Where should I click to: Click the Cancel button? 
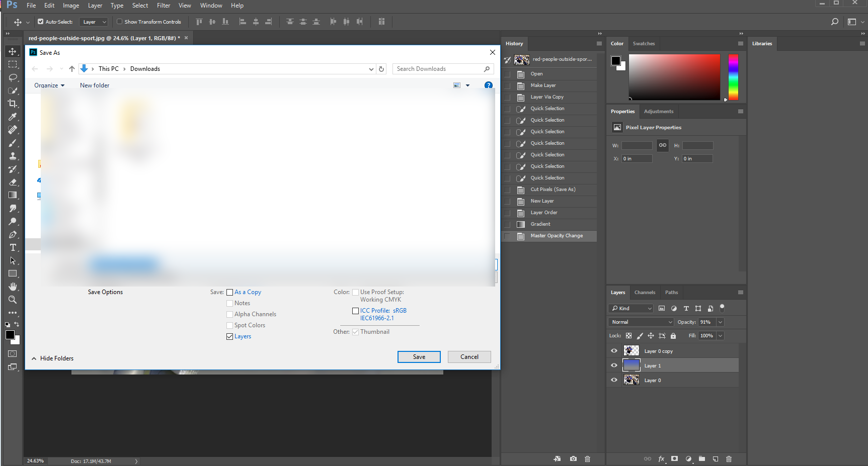pos(469,357)
